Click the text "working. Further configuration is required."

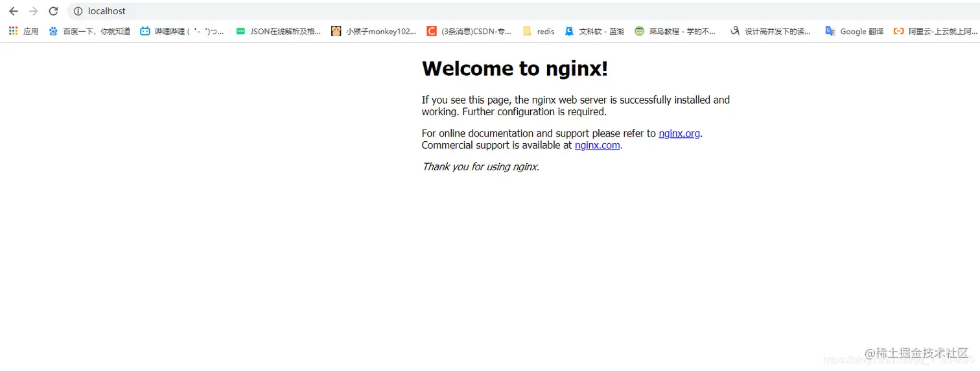click(x=514, y=111)
